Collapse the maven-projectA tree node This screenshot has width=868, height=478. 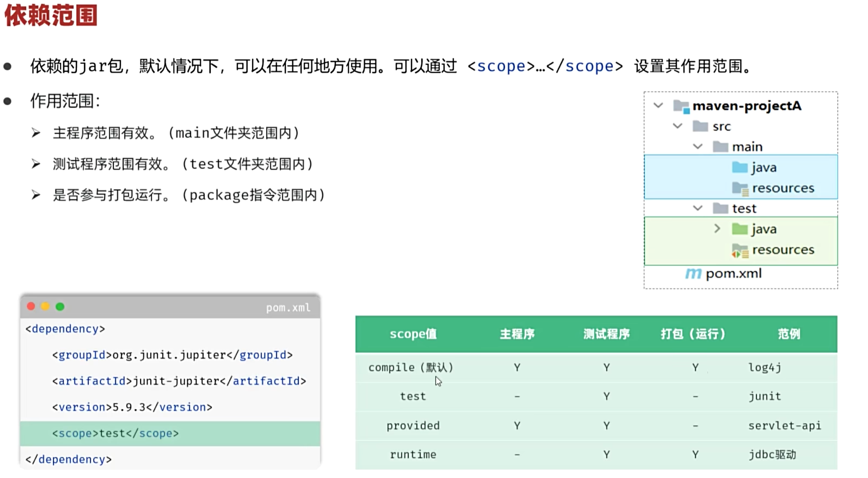tap(658, 106)
